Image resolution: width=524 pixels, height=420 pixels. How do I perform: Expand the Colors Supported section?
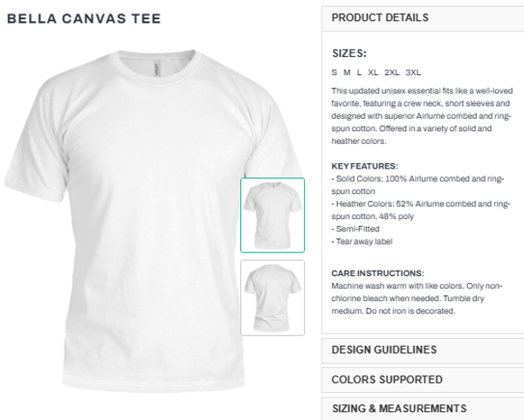click(387, 380)
